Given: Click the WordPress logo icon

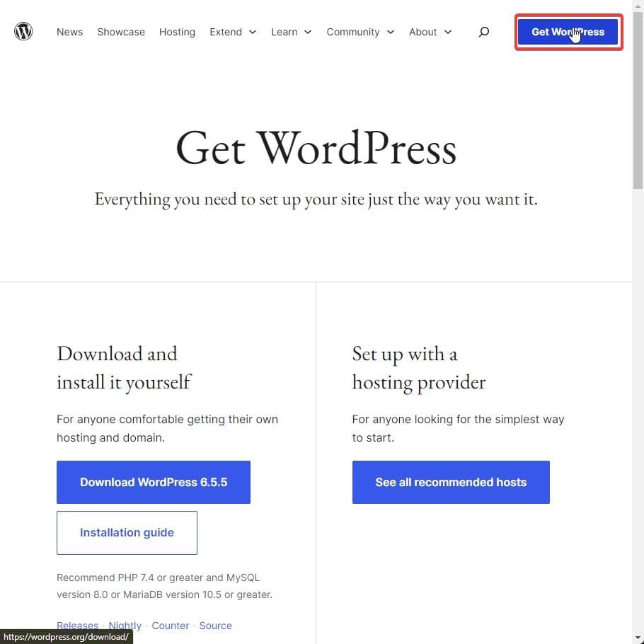Looking at the screenshot, I should (23, 32).
